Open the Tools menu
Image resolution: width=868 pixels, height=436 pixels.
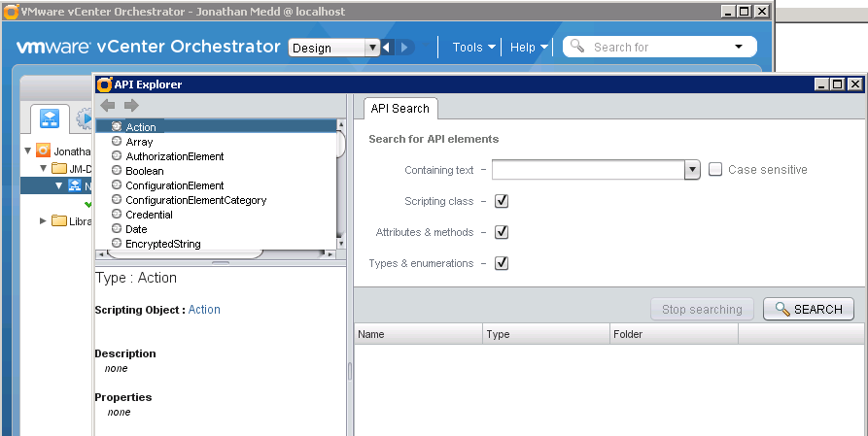click(474, 47)
